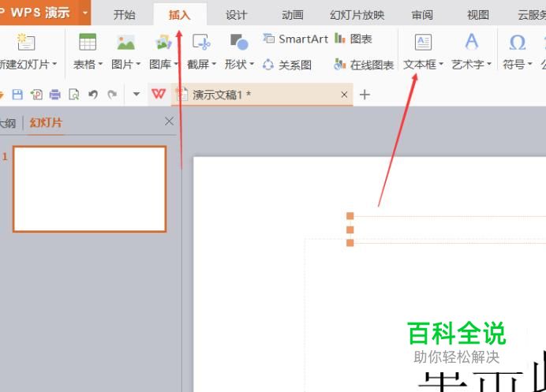Close the 演示文稿1 document tab

click(344, 95)
